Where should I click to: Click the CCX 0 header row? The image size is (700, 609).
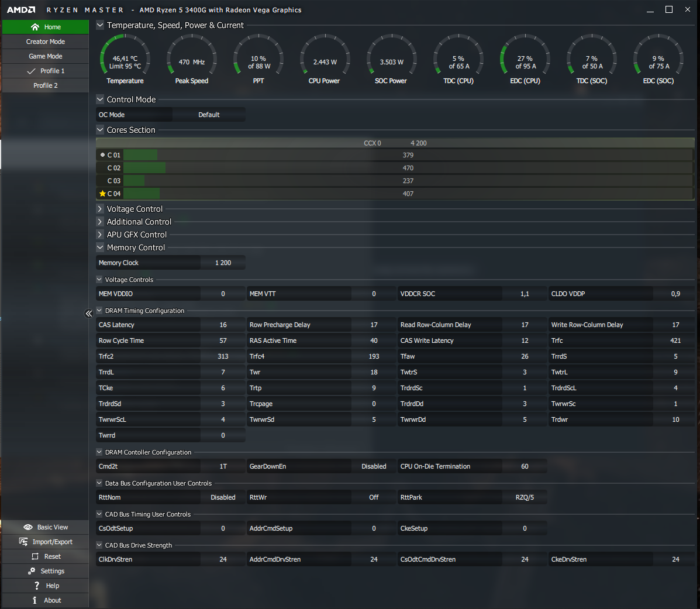pos(395,143)
